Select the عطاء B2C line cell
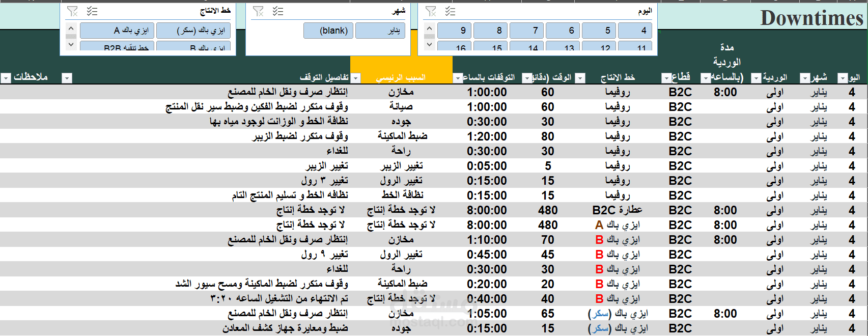Viewport: 868px width, 336px height. point(617,210)
